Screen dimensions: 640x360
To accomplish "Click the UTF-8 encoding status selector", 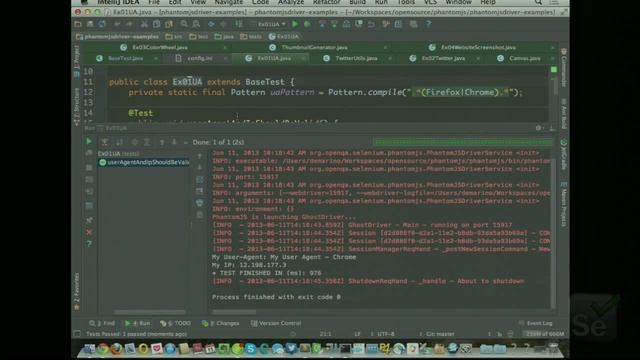I will click(x=385, y=334).
